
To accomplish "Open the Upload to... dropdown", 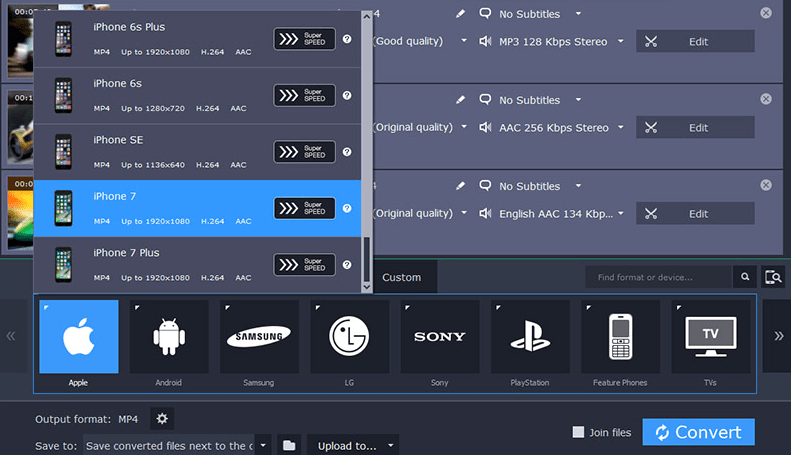I will [353, 445].
